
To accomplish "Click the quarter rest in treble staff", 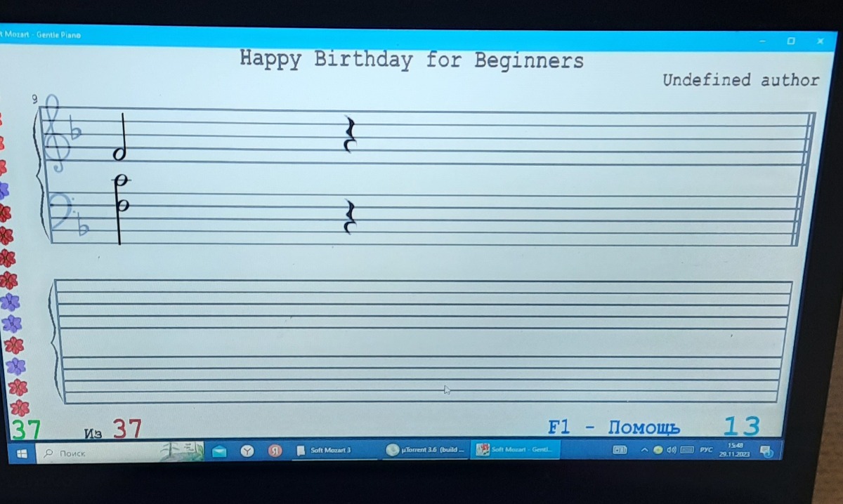I will (349, 135).
